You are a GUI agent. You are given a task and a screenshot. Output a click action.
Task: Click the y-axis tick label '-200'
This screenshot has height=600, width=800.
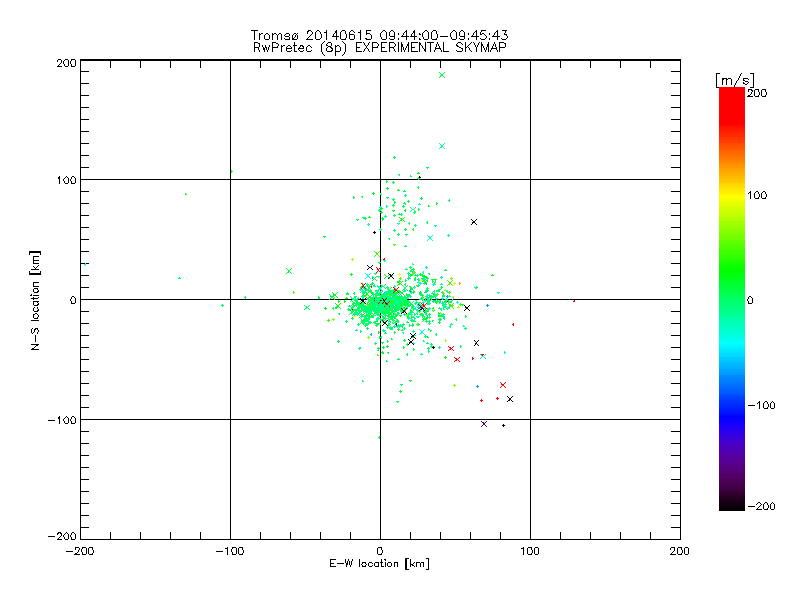(x=62, y=536)
